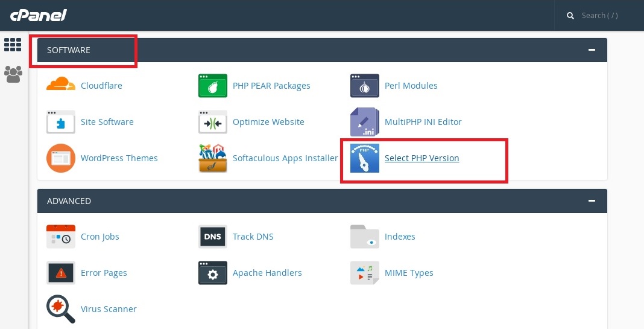This screenshot has width=644, height=329.
Task: Collapse the Advanced section
Action: [592, 200]
